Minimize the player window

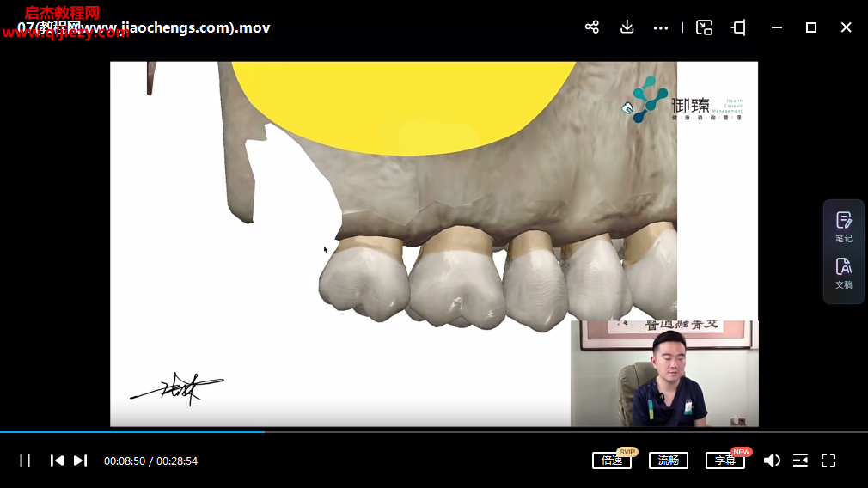pos(777,27)
